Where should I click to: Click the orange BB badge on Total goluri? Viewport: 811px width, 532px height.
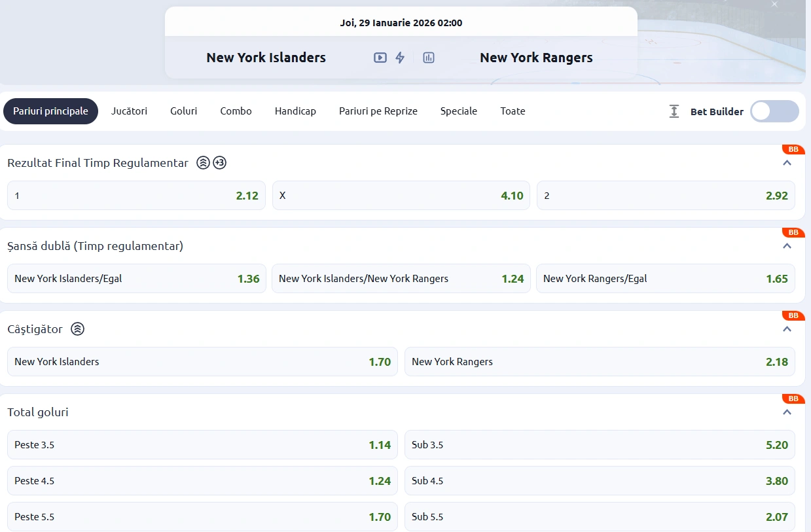(x=793, y=398)
